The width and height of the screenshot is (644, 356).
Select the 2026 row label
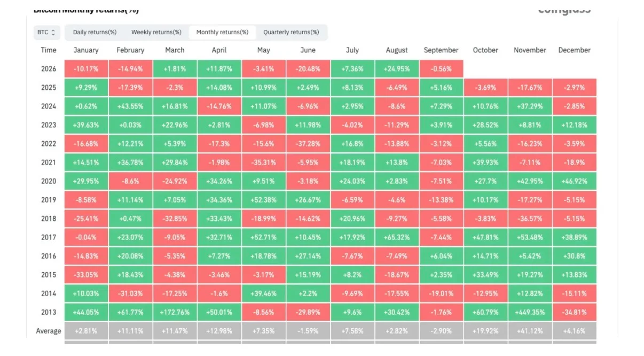[x=49, y=69]
